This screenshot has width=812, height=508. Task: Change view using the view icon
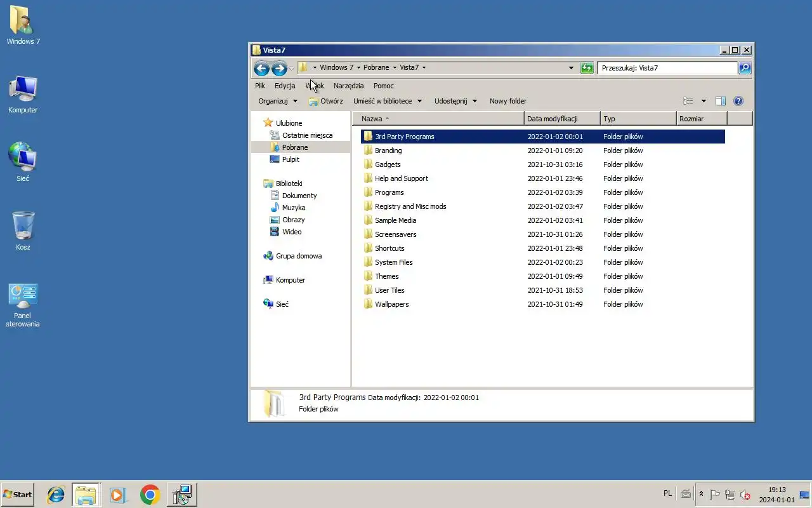[x=688, y=101]
